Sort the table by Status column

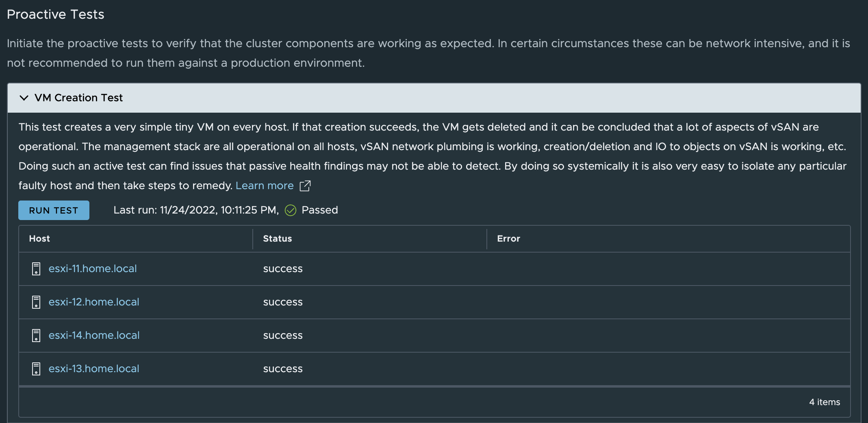click(277, 239)
